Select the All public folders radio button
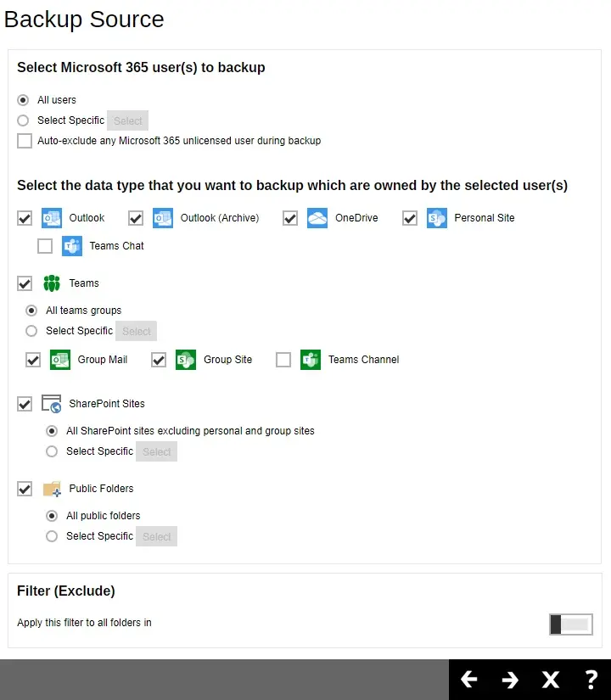The image size is (611, 700). pos(52,516)
